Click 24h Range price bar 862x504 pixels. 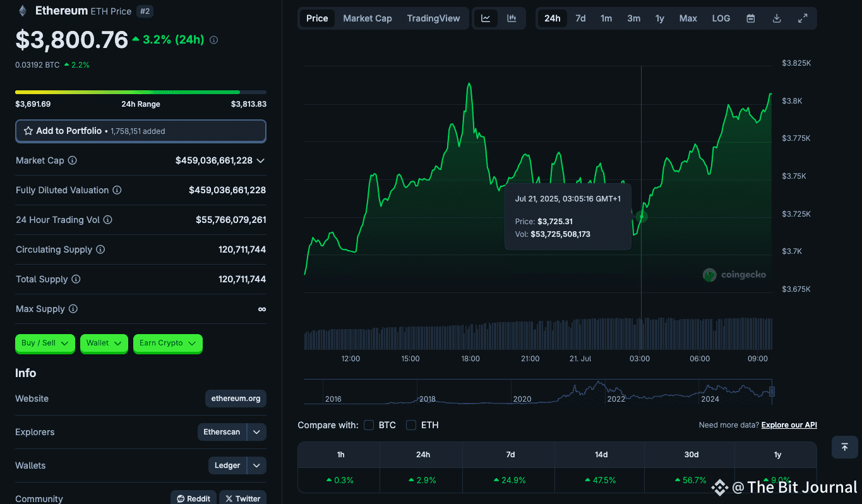(141, 92)
